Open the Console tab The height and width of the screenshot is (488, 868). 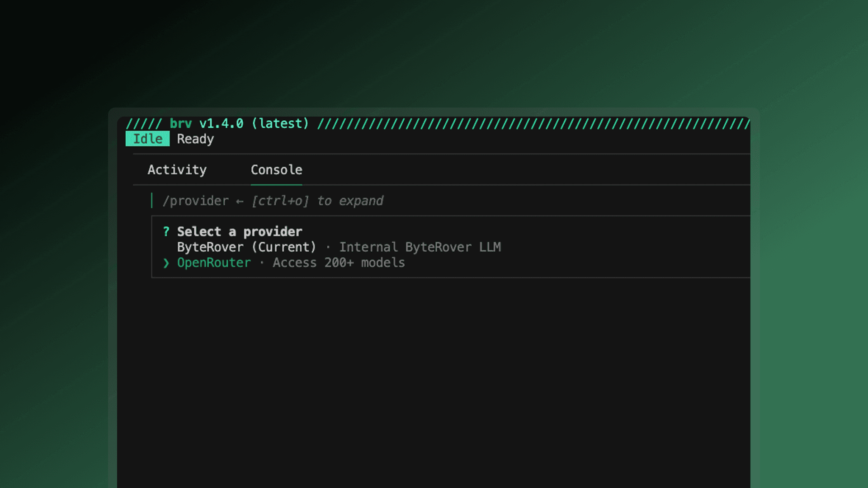click(276, 170)
